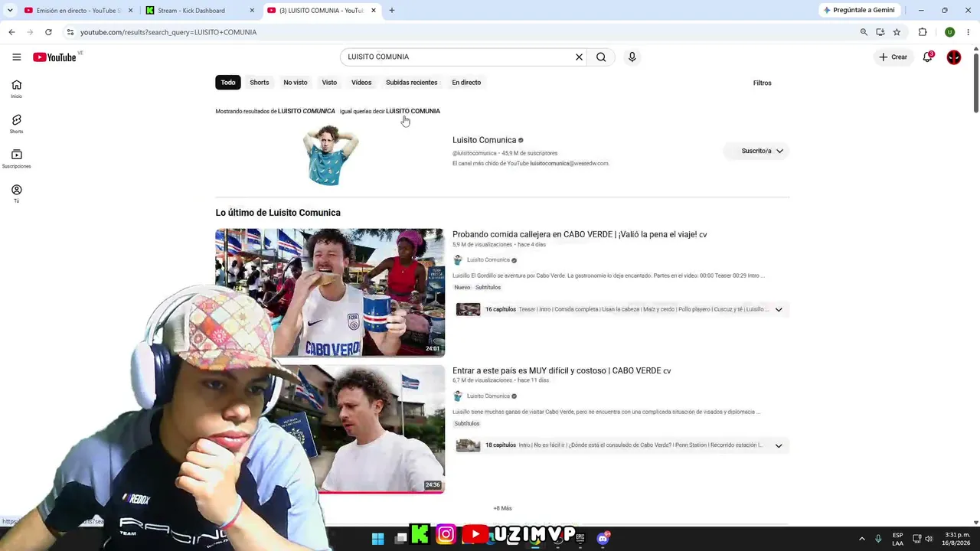Open channel link under Entrar a este país video
This screenshot has width=980, height=551.
[488, 396]
